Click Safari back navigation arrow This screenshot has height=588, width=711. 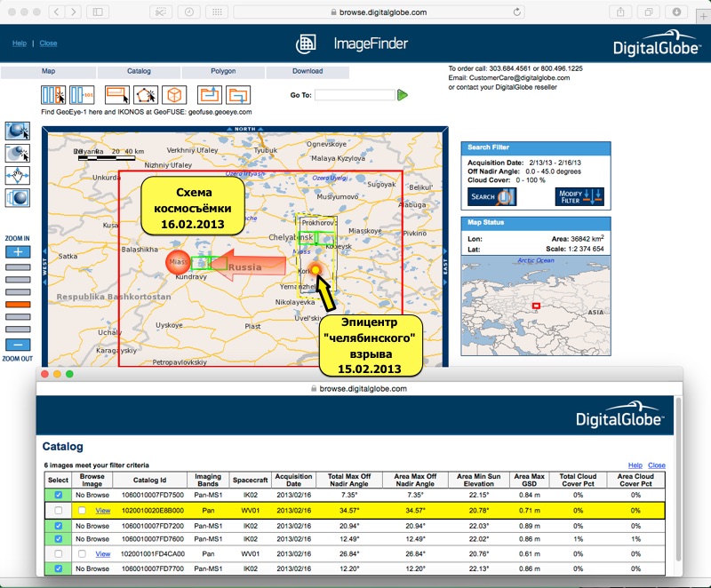click(56, 12)
